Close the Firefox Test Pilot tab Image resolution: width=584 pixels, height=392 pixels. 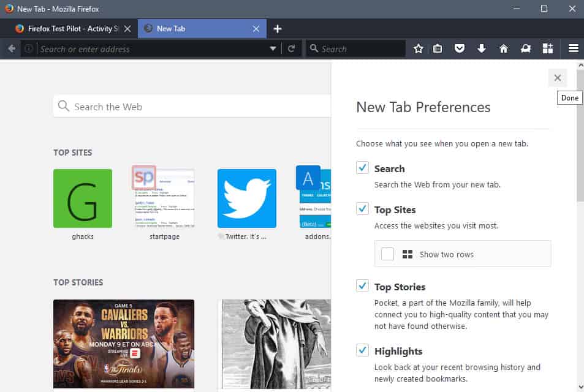[x=127, y=29]
